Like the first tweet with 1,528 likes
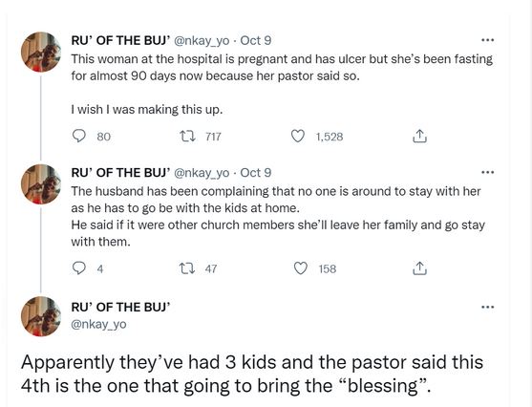 click(298, 137)
